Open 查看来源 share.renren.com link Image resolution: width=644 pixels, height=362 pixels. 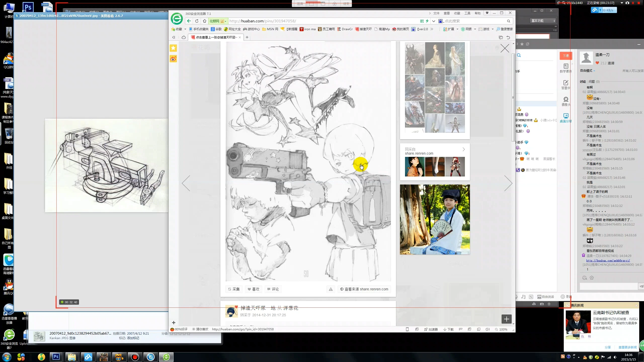[364, 289]
